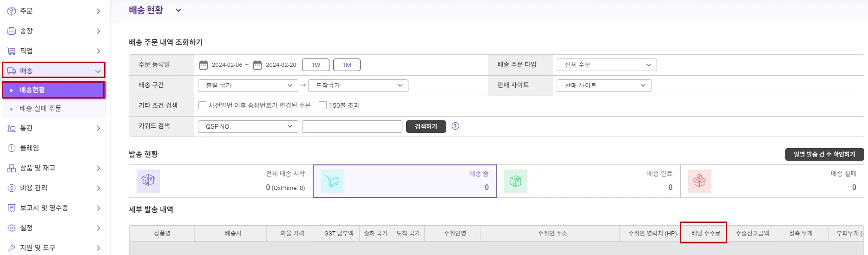Enable 사전발번 이후 송장번호가 변경된 주문 checkbox
Screen dimensions: 868x255
point(202,105)
